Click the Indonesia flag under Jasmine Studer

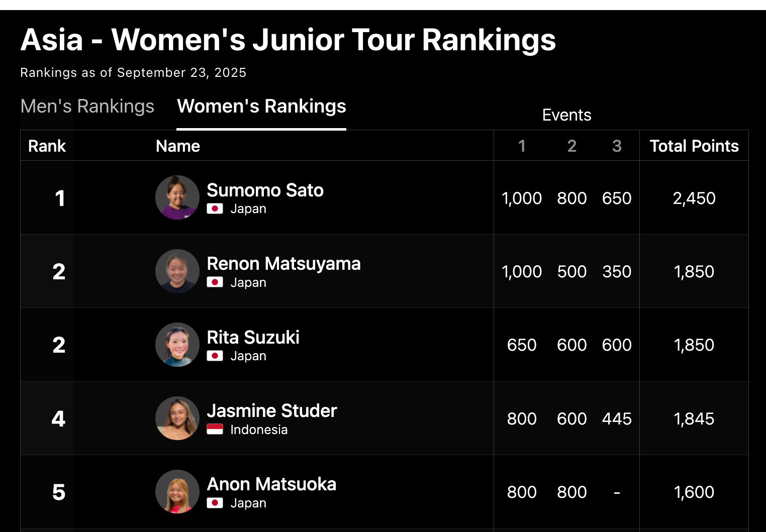(215, 430)
